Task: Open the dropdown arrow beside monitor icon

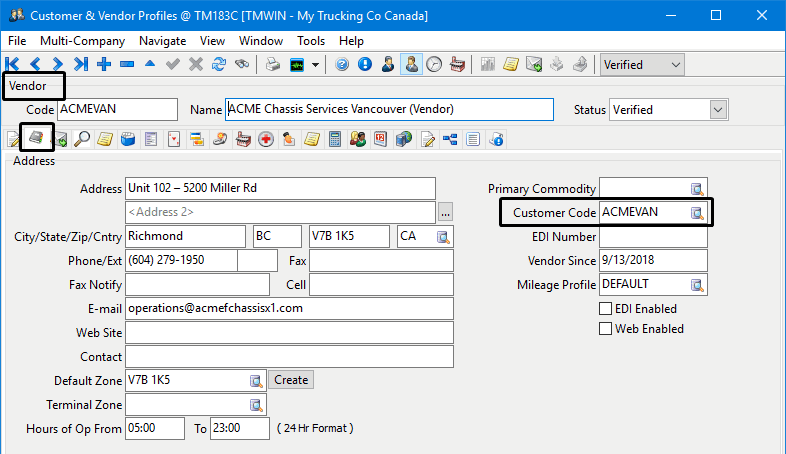Action: click(x=316, y=65)
